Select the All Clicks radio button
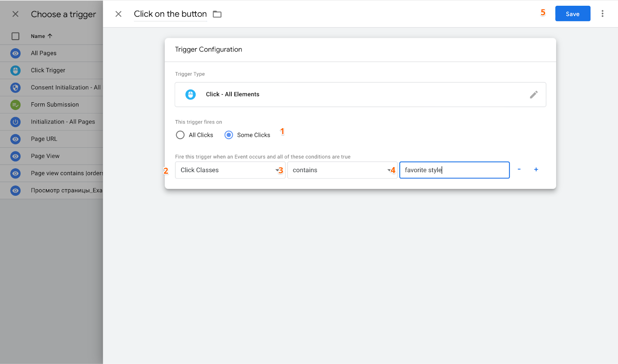 coord(180,135)
